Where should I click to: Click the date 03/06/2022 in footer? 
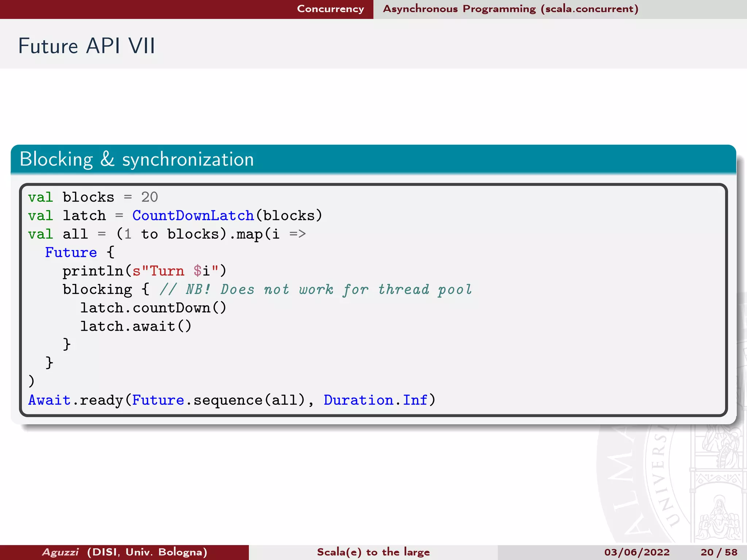(x=637, y=552)
